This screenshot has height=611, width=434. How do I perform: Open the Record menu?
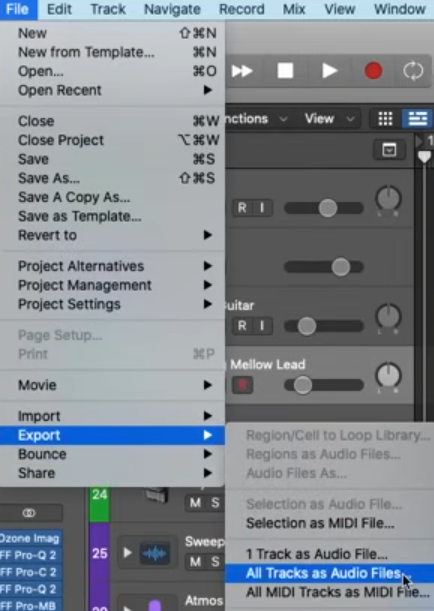click(x=242, y=9)
